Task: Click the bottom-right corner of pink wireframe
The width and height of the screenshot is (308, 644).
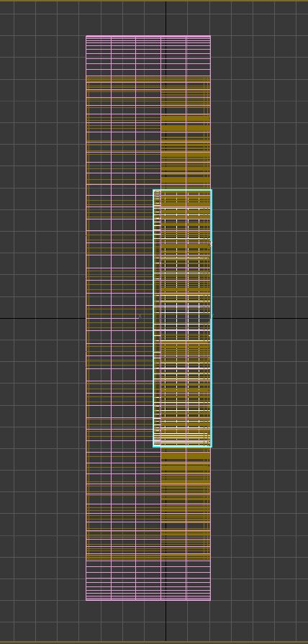Action: coord(210,600)
